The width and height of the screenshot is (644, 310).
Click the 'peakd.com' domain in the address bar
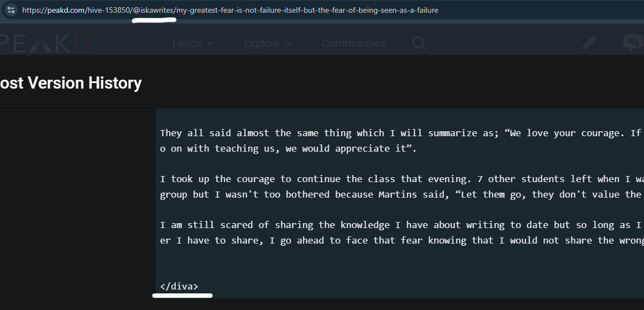[x=65, y=11]
